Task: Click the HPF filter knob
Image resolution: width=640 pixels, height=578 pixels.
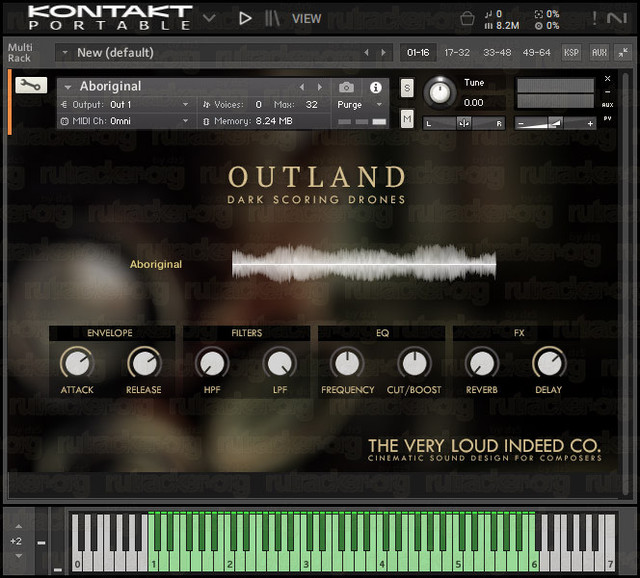Action: click(212, 363)
